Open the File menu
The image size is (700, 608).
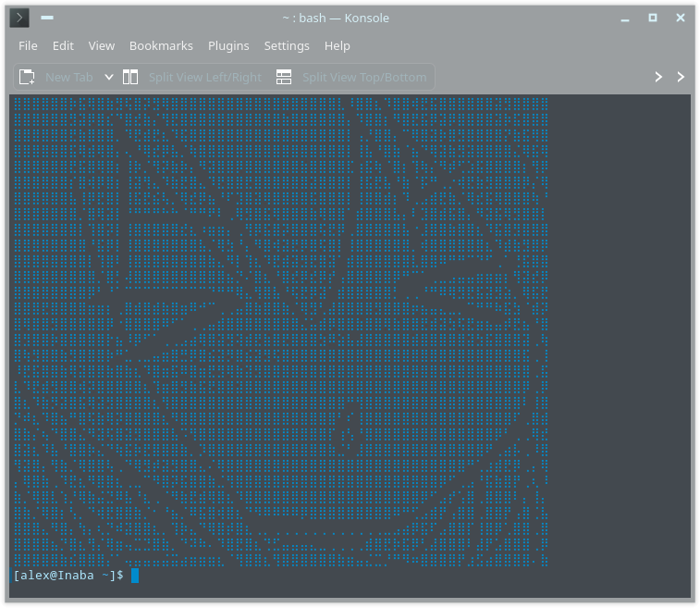click(x=28, y=45)
